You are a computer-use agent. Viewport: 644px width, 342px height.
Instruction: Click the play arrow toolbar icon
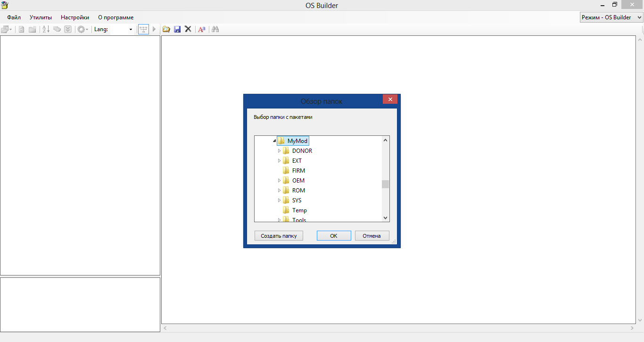(x=154, y=29)
